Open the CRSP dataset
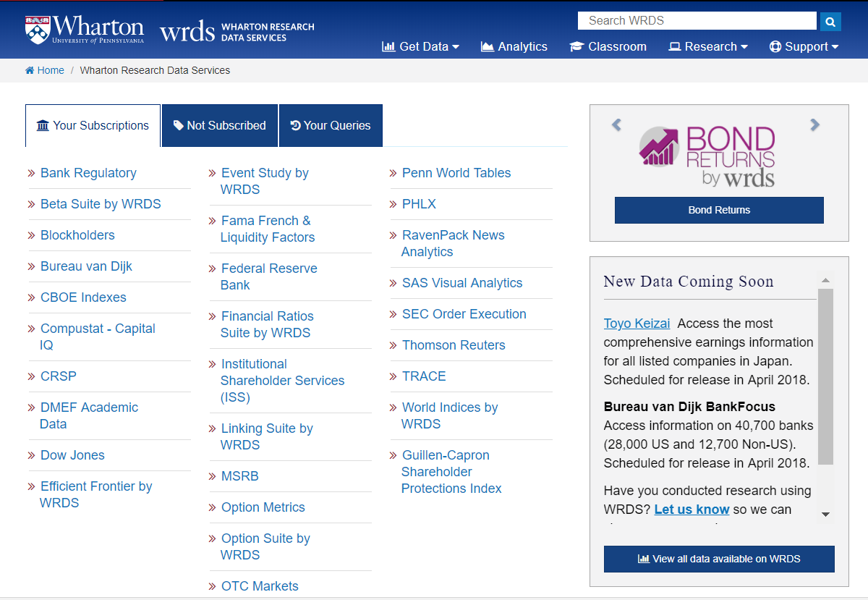 tap(59, 376)
